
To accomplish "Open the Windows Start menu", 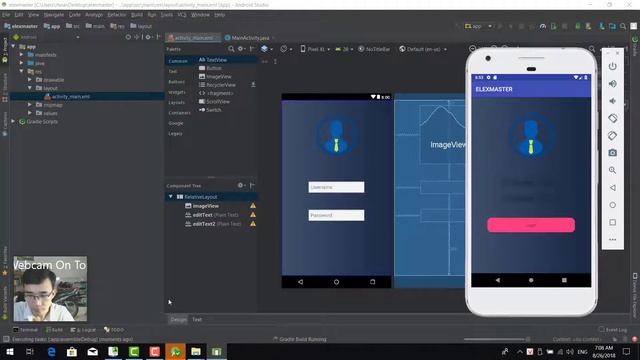I will 9,351.
